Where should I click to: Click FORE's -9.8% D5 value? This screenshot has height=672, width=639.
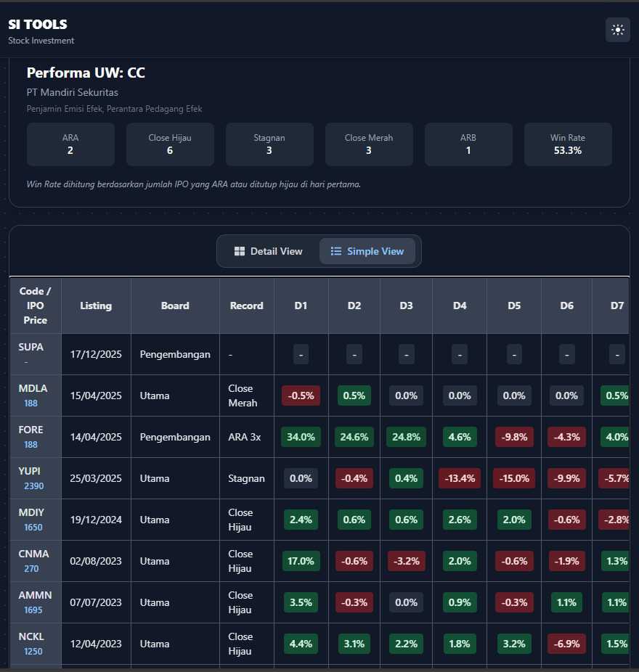[x=514, y=437]
